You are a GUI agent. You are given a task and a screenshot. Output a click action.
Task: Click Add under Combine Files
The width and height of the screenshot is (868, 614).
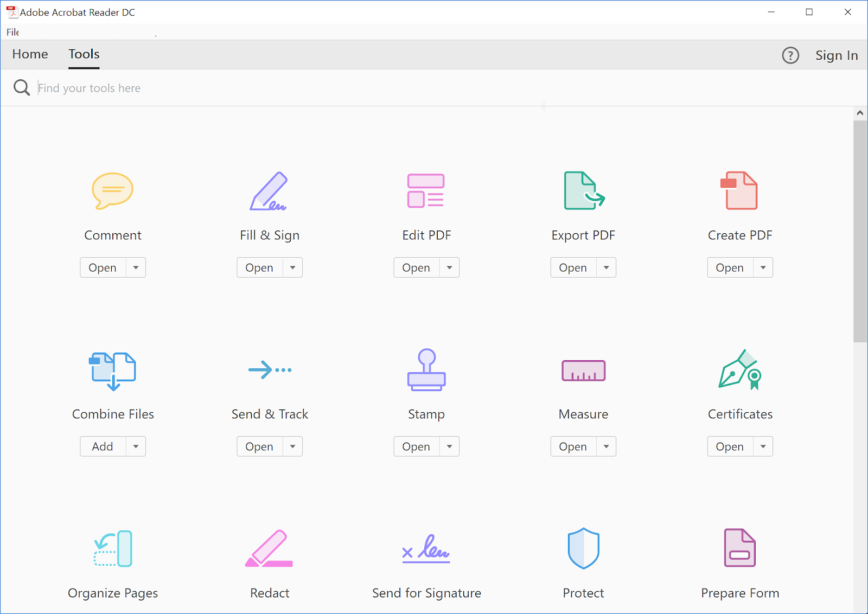pyautogui.click(x=103, y=446)
